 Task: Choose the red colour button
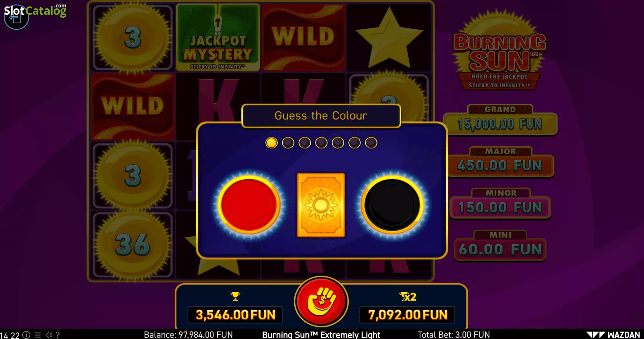[x=249, y=205]
